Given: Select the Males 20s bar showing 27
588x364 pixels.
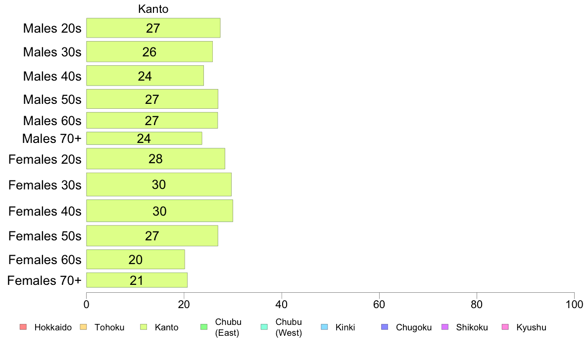Looking at the screenshot, I should 153,28.
